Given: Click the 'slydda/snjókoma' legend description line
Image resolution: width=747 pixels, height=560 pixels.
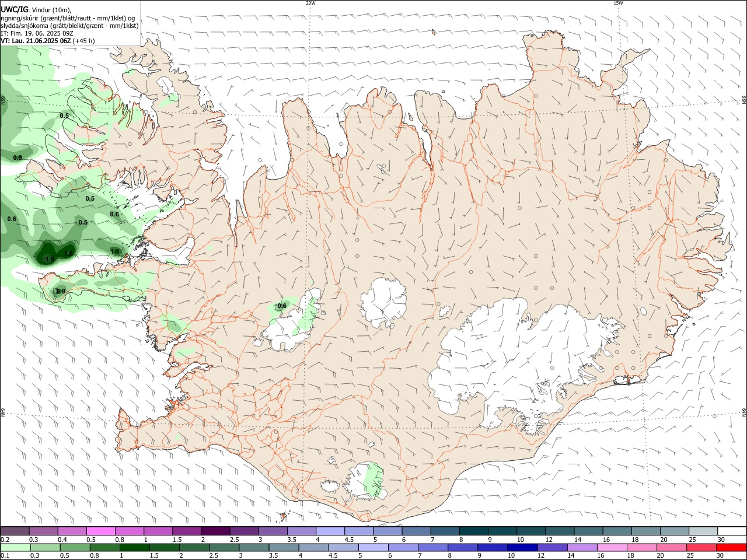Looking at the screenshot, I should 69,26.
